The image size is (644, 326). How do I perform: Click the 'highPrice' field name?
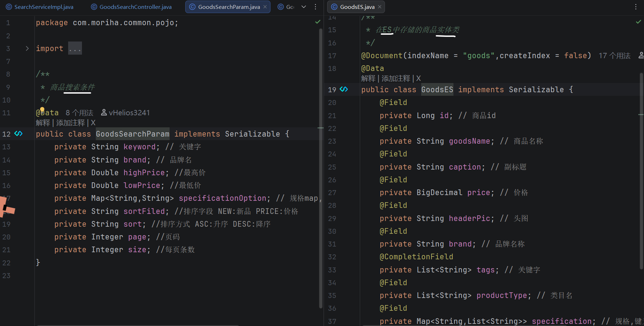coord(144,173)
